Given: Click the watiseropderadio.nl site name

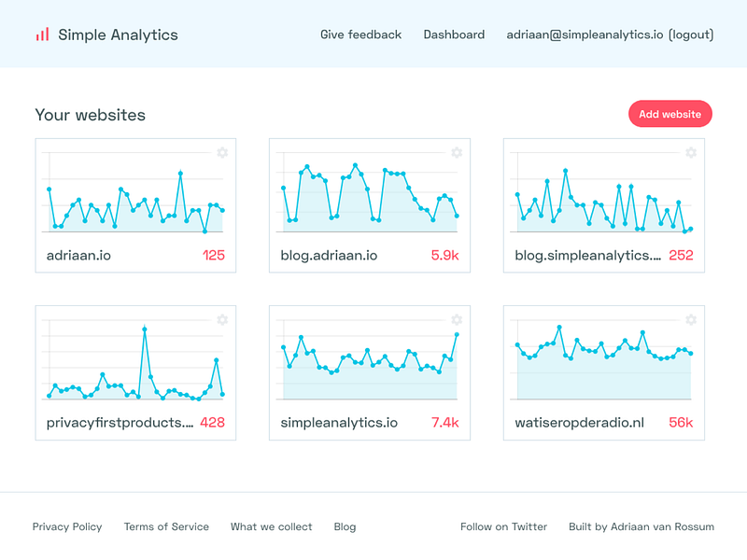Looking at the screenshot, I should pyautogui.click(x=579, y=423).
